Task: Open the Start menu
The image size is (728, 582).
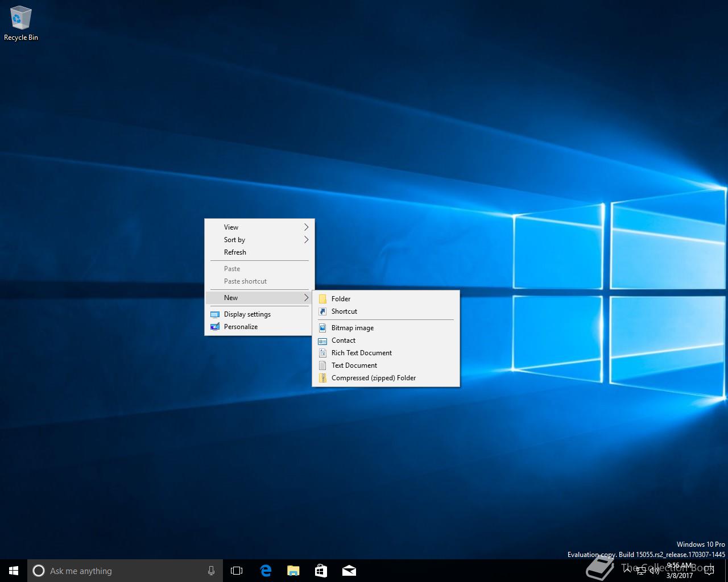Action: [14, 571]
